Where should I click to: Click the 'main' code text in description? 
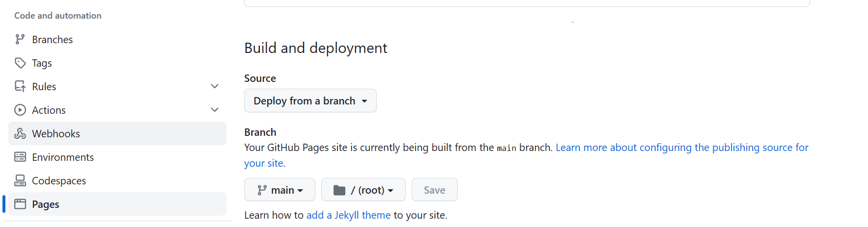(x=506, y=148)
